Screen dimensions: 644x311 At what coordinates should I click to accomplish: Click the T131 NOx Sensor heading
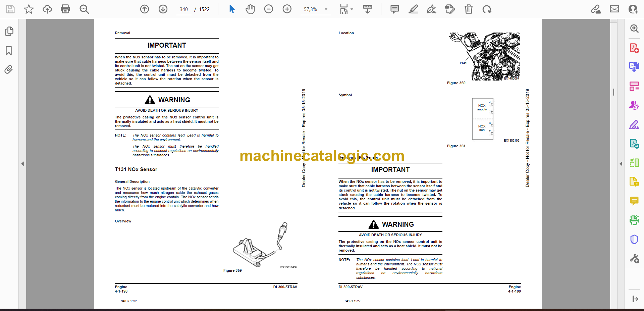click(136, 169)
